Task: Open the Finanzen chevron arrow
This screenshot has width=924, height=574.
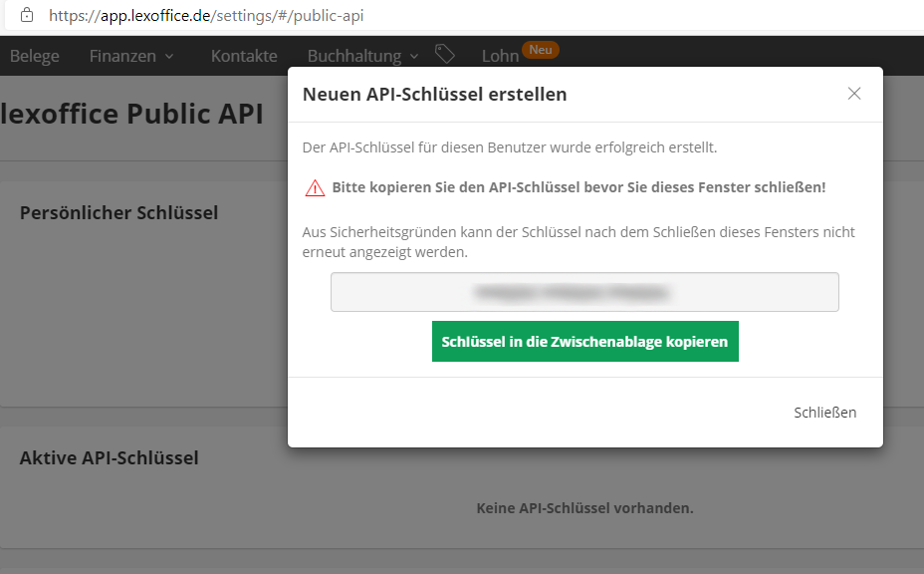Action: (168, 58)
